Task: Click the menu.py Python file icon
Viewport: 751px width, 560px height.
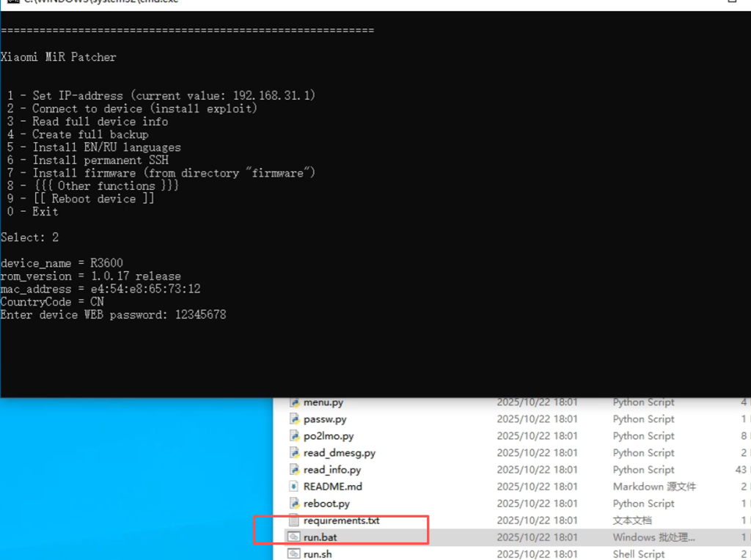Action: click(x=295, y=402)
